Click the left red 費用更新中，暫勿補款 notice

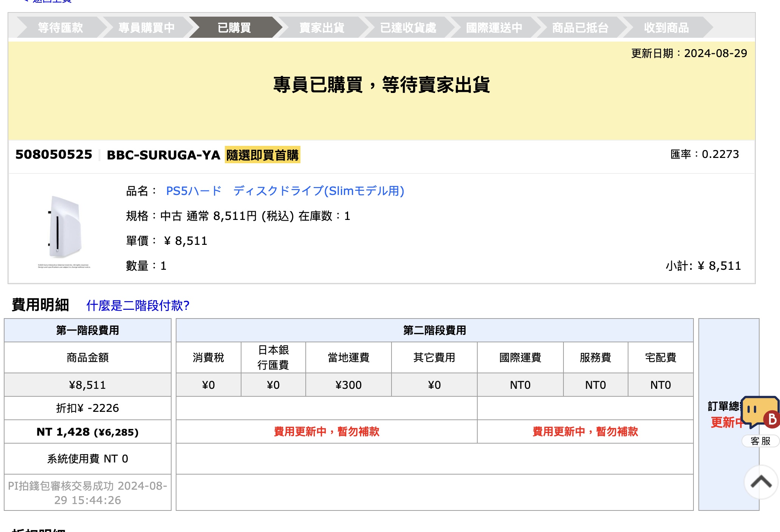coord(327,431)
